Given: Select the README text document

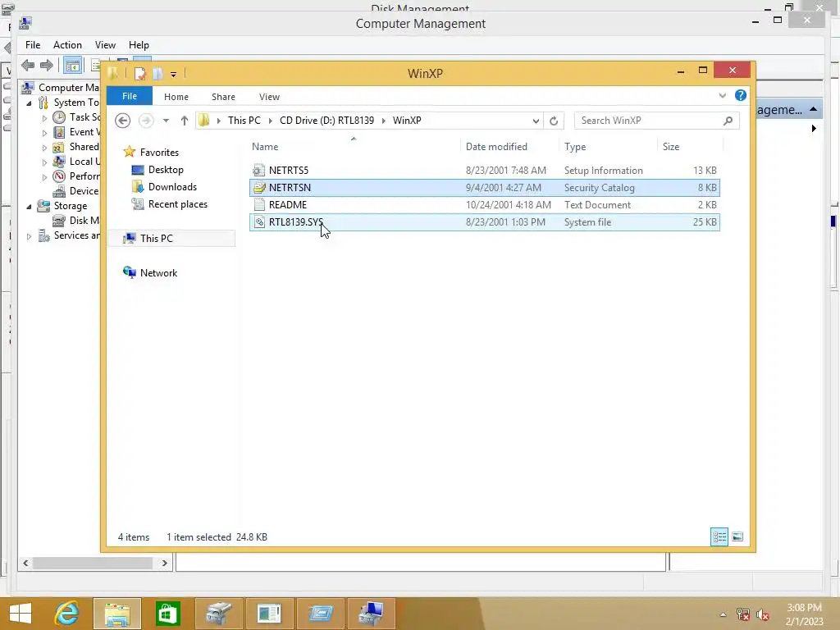Looking at the screenshot, I should tap(484, 204).
